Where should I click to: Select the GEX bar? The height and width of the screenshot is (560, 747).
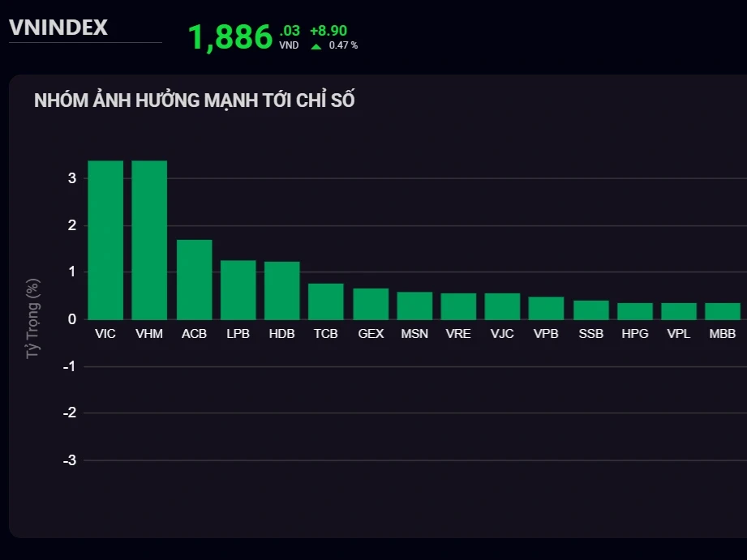pos(371,304)
